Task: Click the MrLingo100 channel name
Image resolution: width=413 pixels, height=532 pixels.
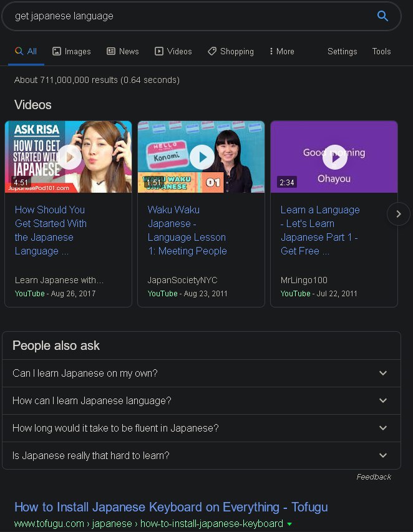Action: coord(304,280)
